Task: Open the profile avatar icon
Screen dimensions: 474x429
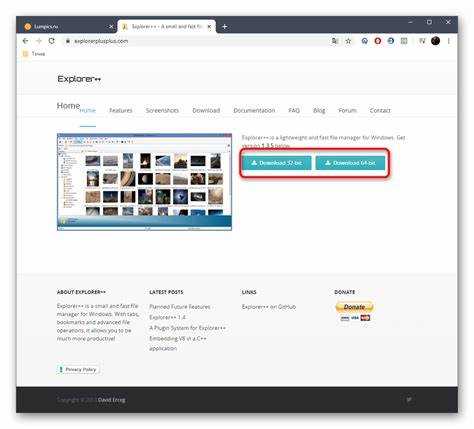Action: (x=435, y=41)
